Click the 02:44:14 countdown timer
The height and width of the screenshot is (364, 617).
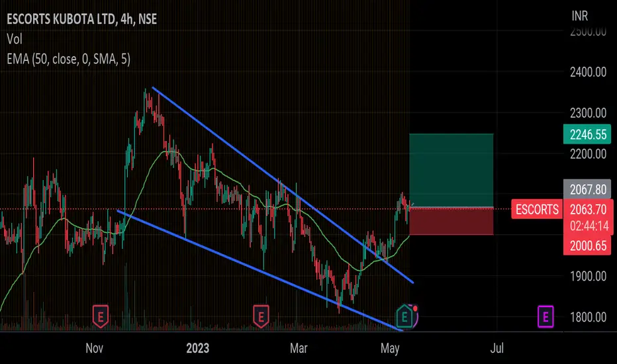coord(589,226)
